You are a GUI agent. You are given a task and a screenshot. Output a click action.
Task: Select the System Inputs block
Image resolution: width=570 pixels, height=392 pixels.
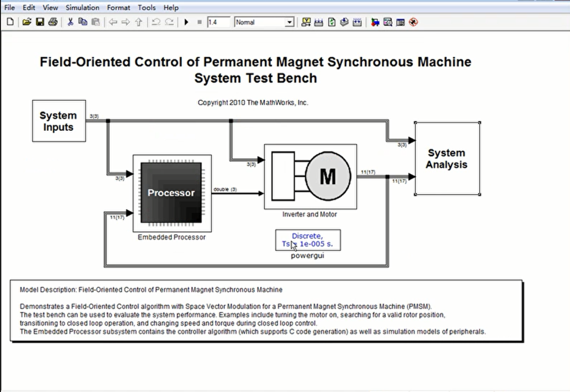point(59,121)
